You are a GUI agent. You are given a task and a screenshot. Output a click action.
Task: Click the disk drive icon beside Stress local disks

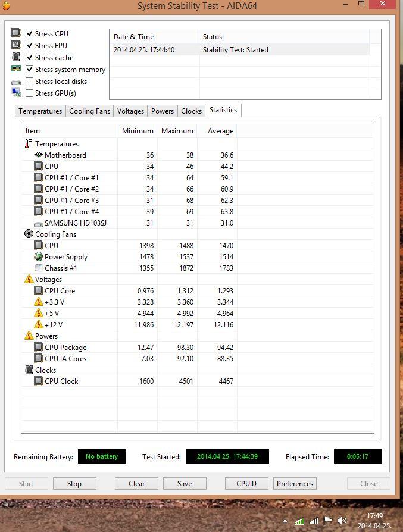click(x=16, y=82)
